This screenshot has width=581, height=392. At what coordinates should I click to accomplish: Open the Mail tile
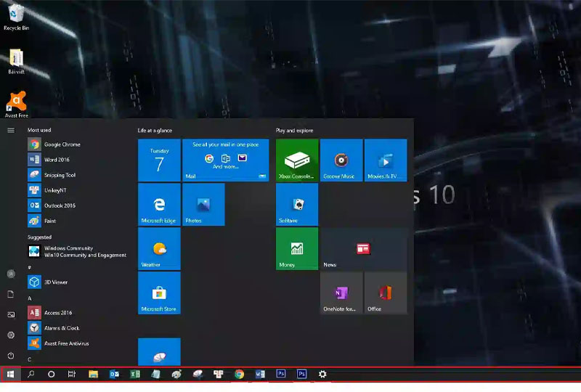pos(226,160)
